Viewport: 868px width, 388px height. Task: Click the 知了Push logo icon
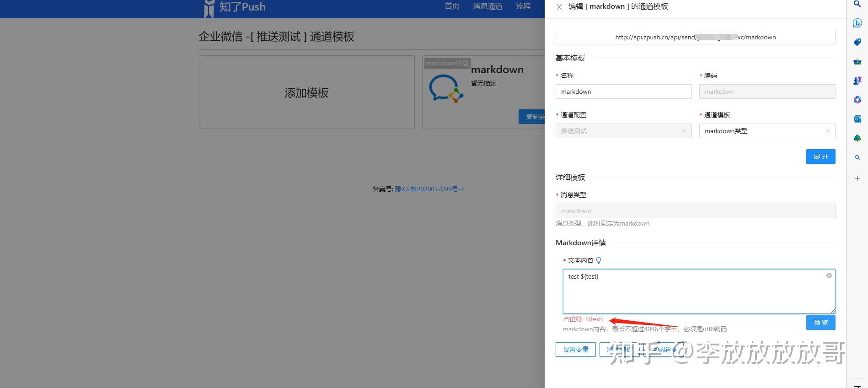click(209, 8)
